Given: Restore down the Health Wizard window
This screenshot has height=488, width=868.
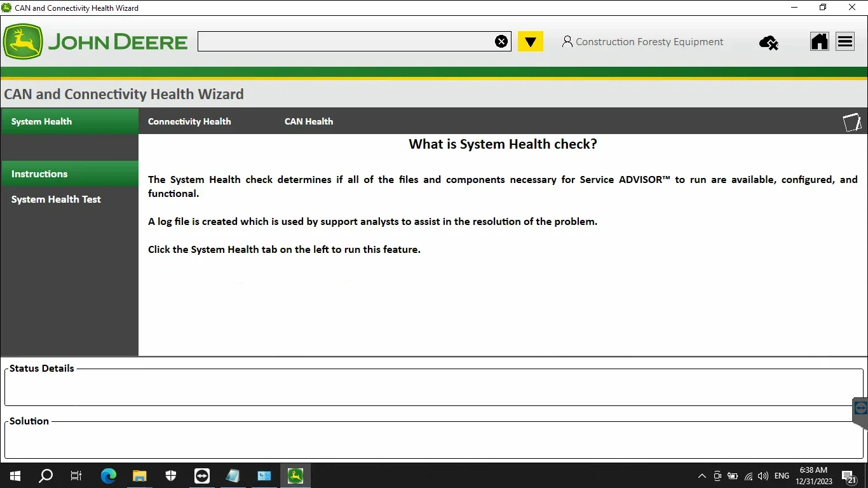Looking at the screenshot, I should (823, 8).
